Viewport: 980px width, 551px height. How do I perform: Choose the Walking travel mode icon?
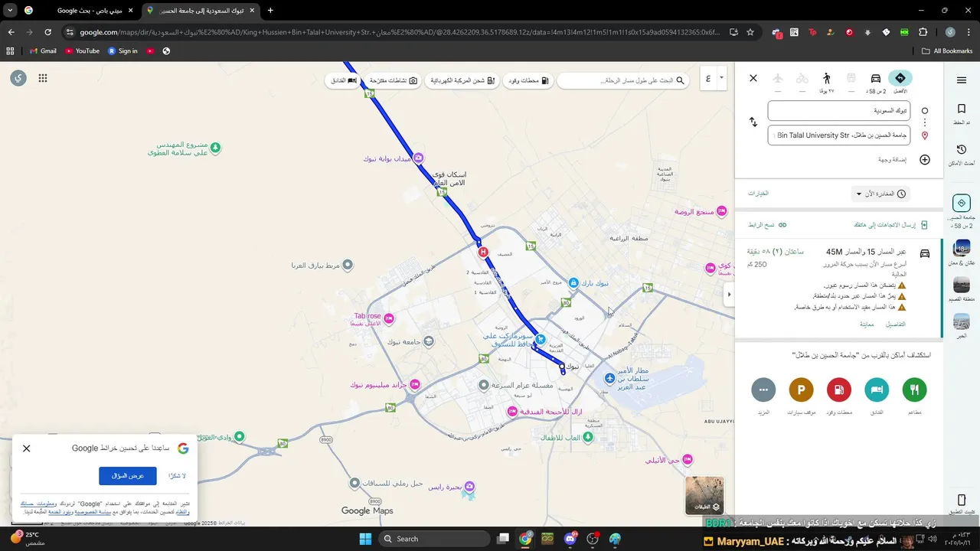coord(827,78)
